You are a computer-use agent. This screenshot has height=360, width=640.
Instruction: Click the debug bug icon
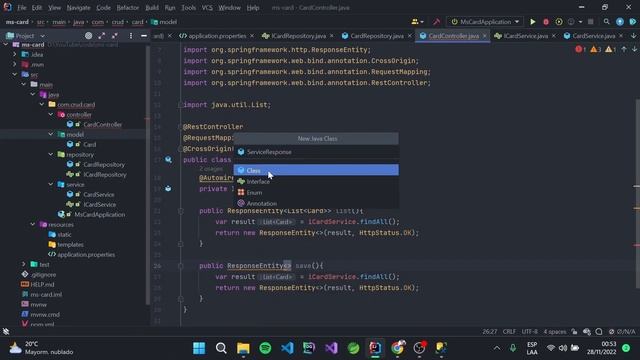[546, 22]
